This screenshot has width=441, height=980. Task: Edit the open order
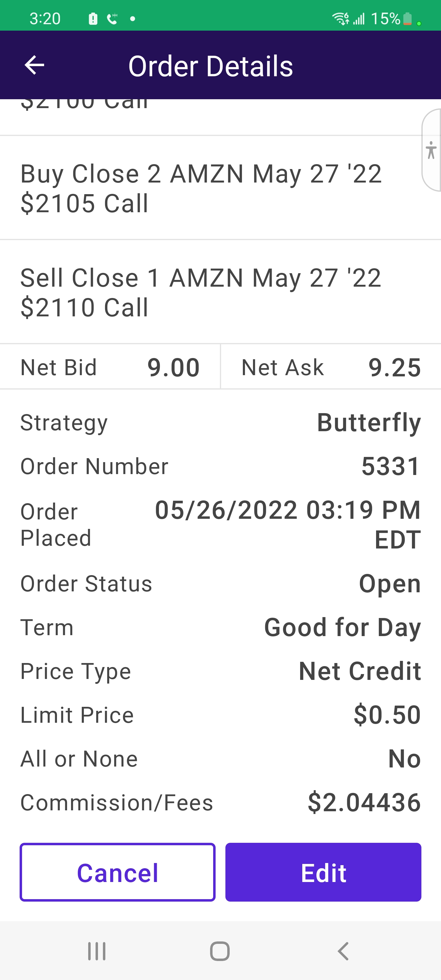[323, 872]
